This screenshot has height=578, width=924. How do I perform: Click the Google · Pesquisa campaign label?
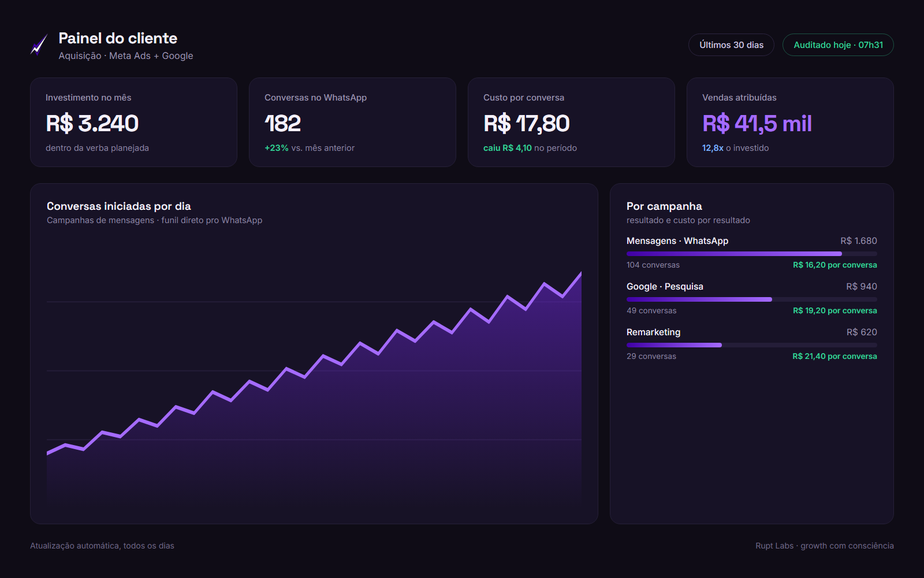coord(665,287)
